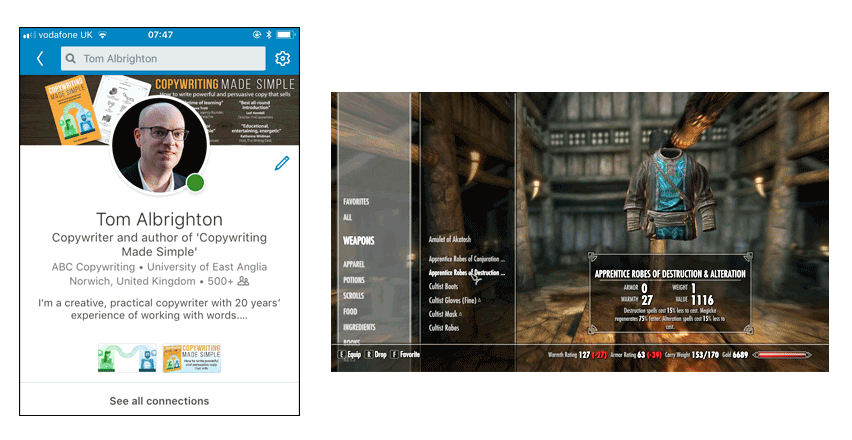This screenshot has height=440, width=852.
Task: Select Amulet of Akatosh item
Action: click(450, 239)
